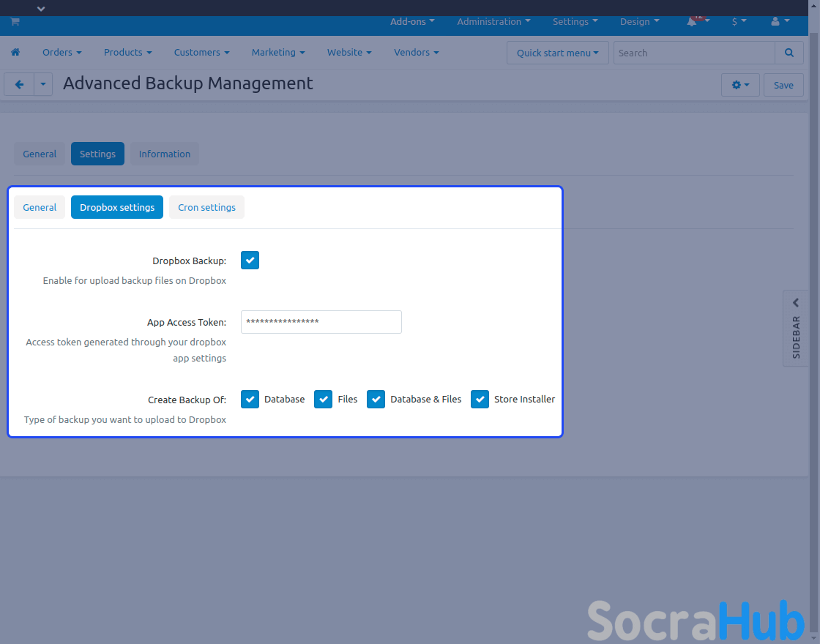Open the Information tab

click(164, 154)
